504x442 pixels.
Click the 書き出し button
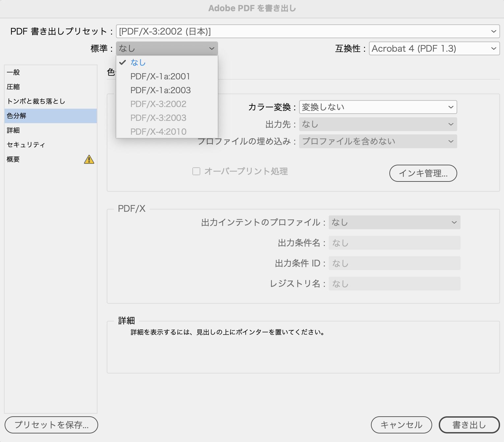[469, 425]
